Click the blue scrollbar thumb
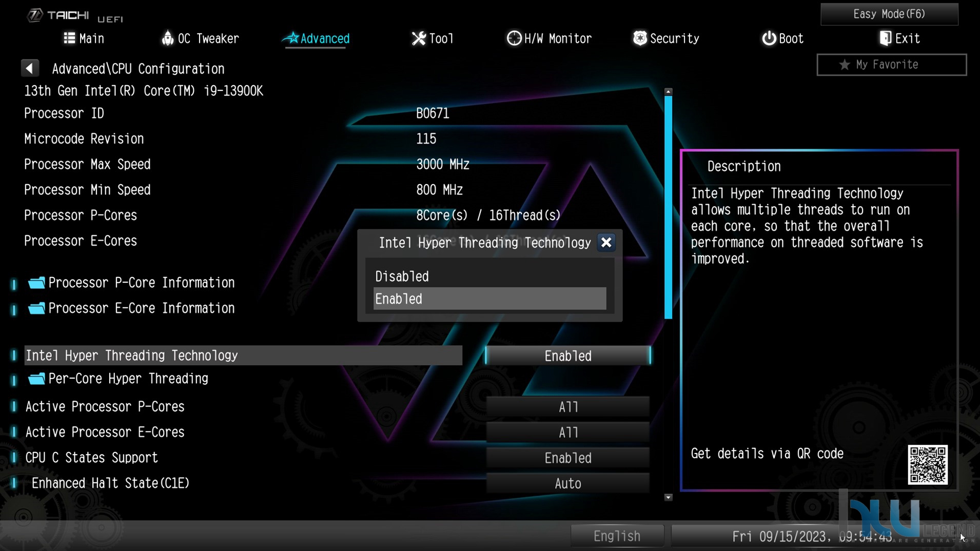Screen dimensions: 980x551 [x=668, y=208]
